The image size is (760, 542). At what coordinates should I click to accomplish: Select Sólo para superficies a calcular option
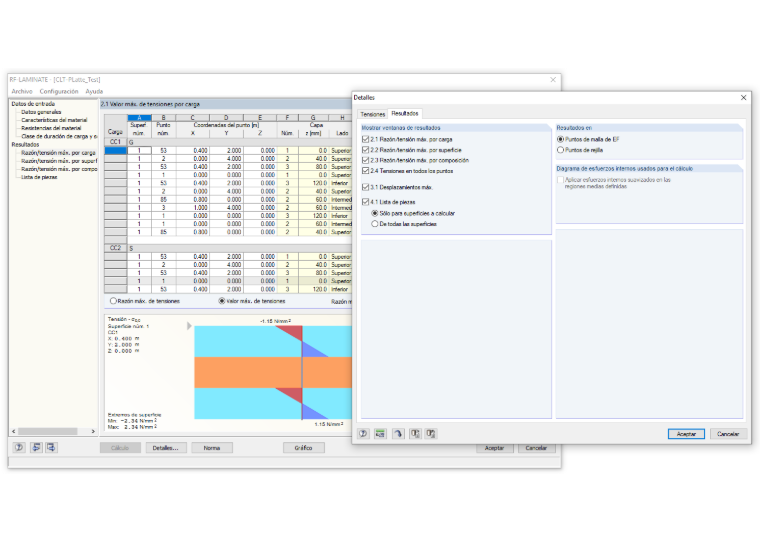(375, 213)
